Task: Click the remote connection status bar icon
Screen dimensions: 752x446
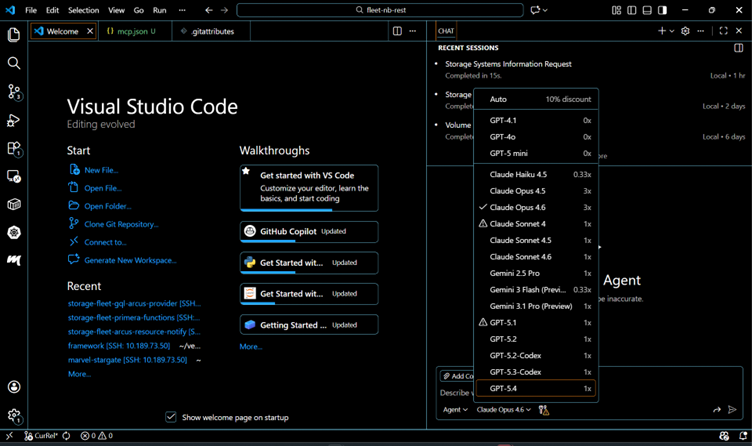Action: [9, 436]
